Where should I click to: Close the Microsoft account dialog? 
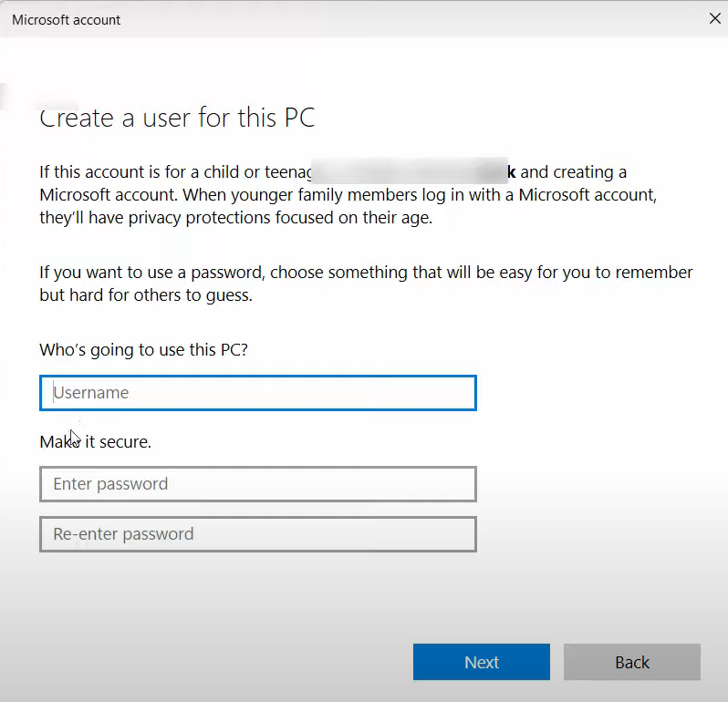tap(713, 18)
